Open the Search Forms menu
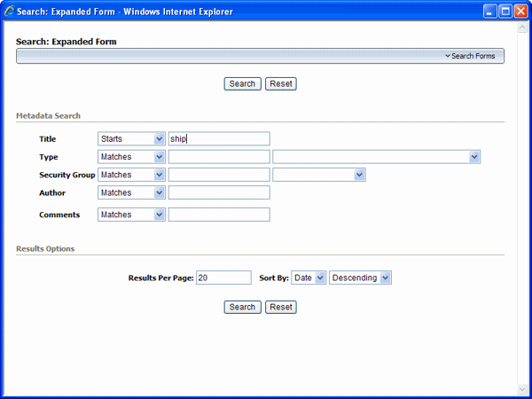Screen dimensions: 532x399 click(470, 56)
